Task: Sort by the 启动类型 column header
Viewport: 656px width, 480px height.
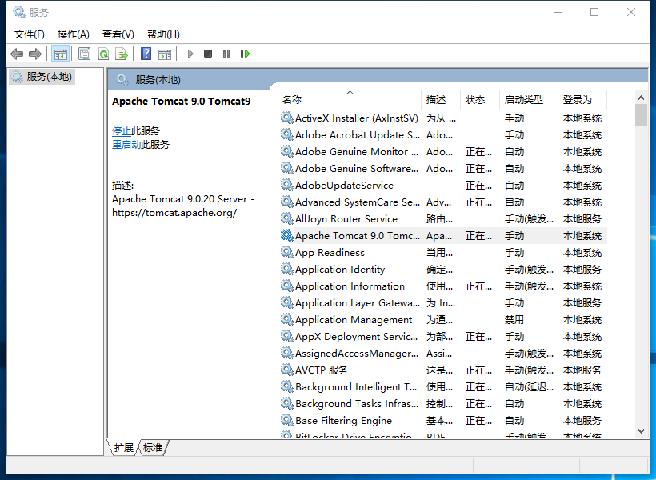Action: click(x=523, y=100)
